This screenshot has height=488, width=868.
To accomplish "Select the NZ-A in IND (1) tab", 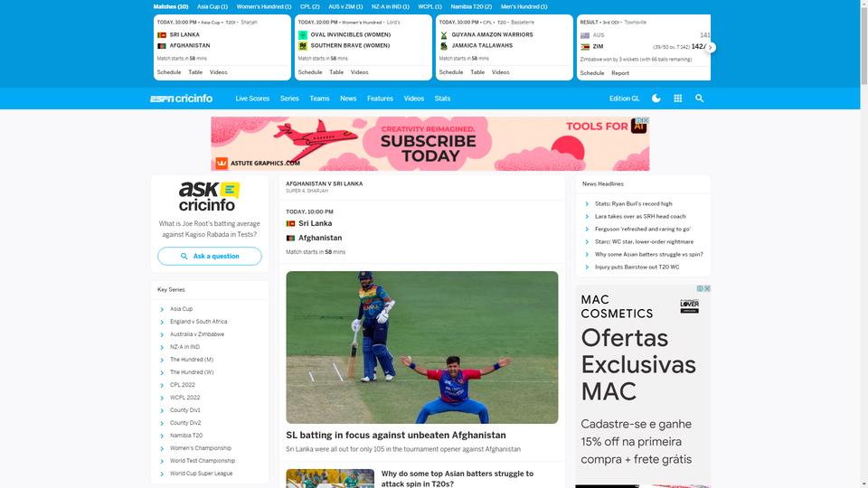I will pos(391,6).
